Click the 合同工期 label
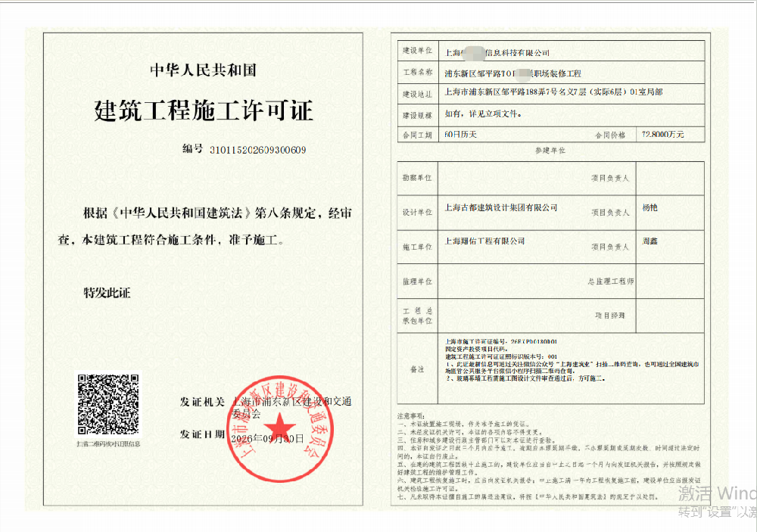Screen dimensions: 757x532 417,135
